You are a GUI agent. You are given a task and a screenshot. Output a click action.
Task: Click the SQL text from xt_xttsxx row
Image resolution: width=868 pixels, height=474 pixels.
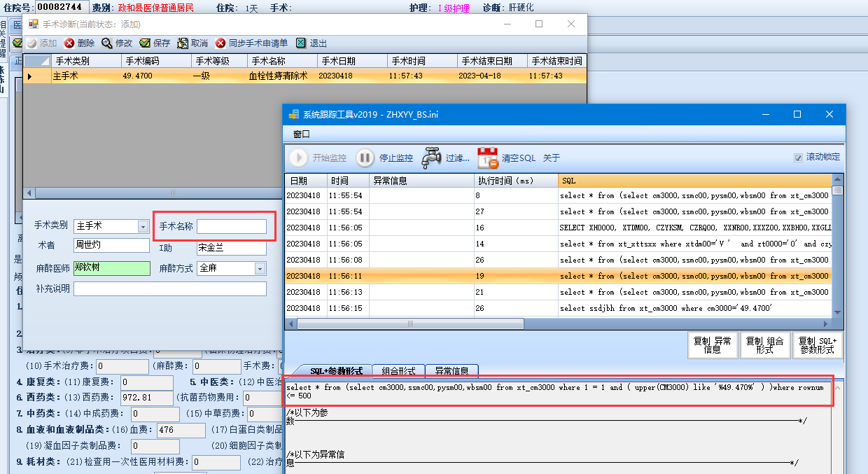point(695,244)
